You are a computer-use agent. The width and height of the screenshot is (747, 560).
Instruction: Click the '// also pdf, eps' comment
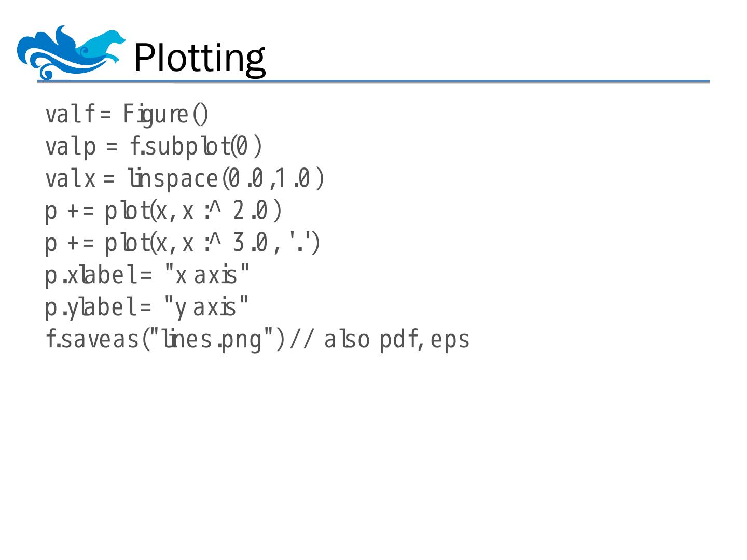(380, 340)
